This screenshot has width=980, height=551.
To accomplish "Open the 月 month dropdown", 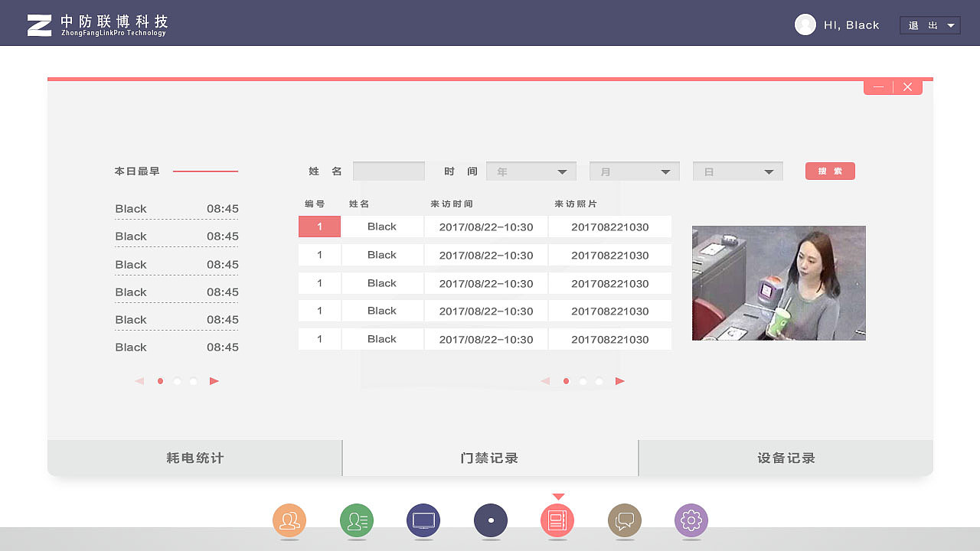I will point(635,171).
